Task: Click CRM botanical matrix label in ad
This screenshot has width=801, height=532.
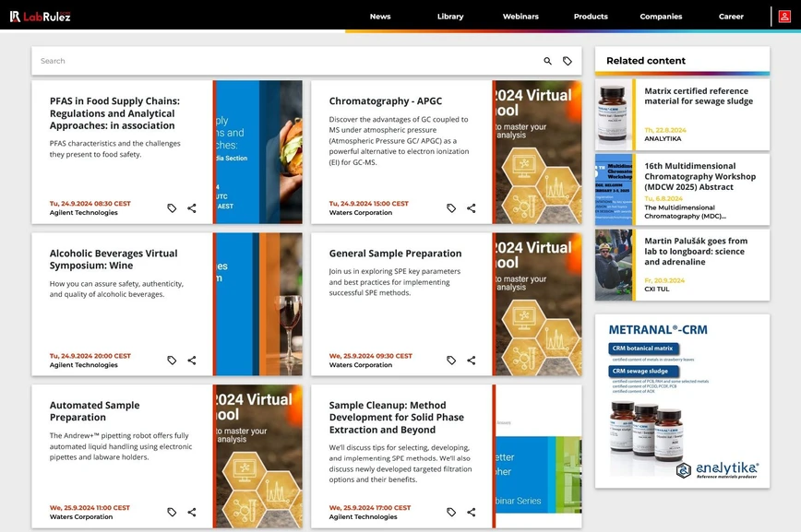Action: pos(644,349)
